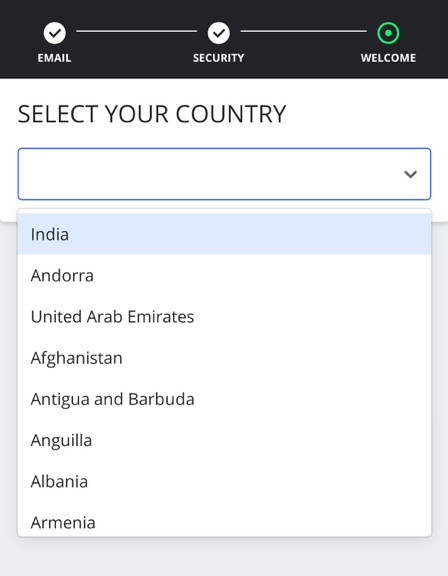Click the Email step checkmark icon

pyautogui.click(x=55, y=33)
